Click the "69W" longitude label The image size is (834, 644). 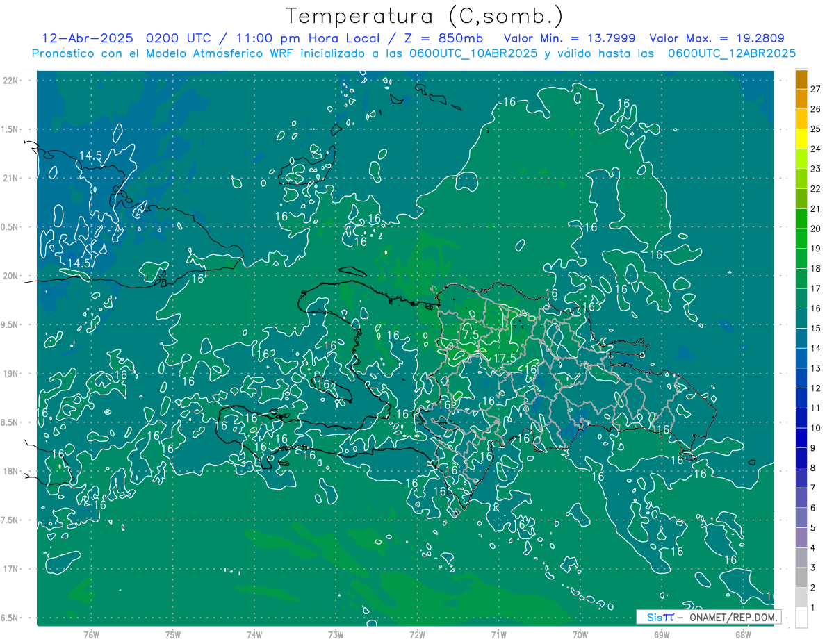(x=661, y=634)
